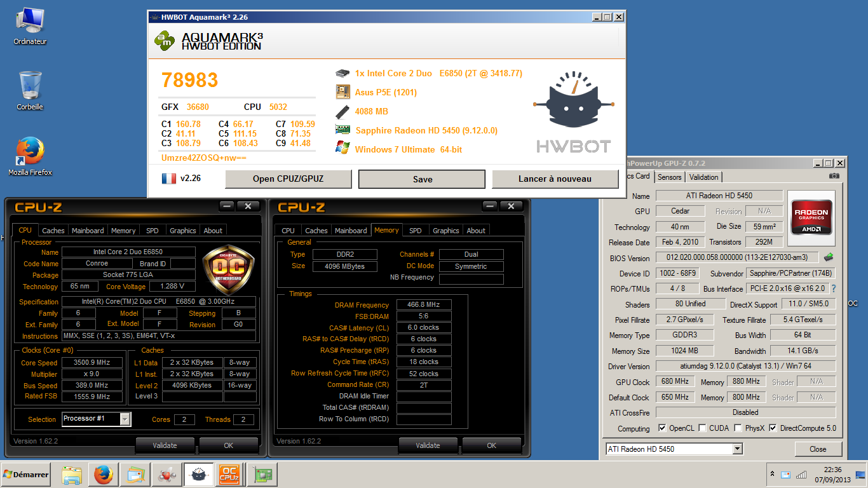Image resolution: width=868 pixels, height=488 pixels.
Task: Toggle the PhysX checkbox in GPU-Z
Action: point(738,428)
